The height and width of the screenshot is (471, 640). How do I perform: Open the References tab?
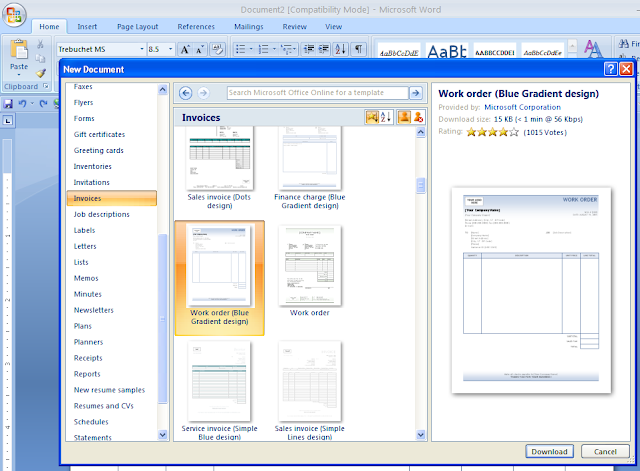click(x=196, y=27)
